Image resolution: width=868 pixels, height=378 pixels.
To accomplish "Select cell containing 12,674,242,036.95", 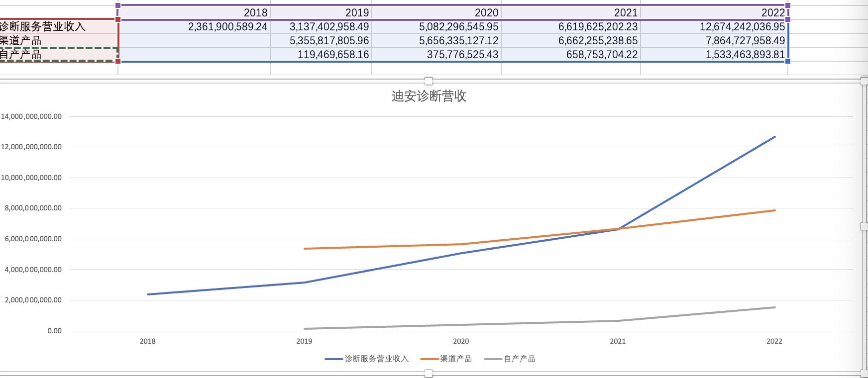I will (714, 27).
